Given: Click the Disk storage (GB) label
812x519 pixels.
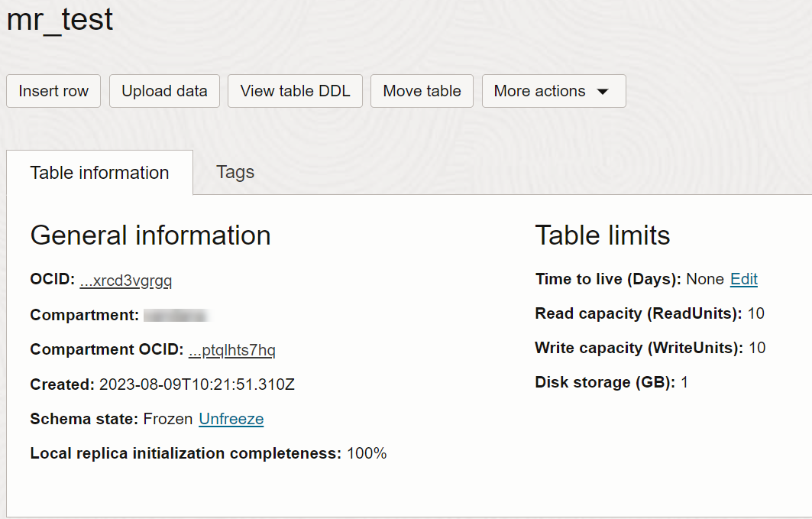Looking at the screenshot, I should [x=606, y=382].
